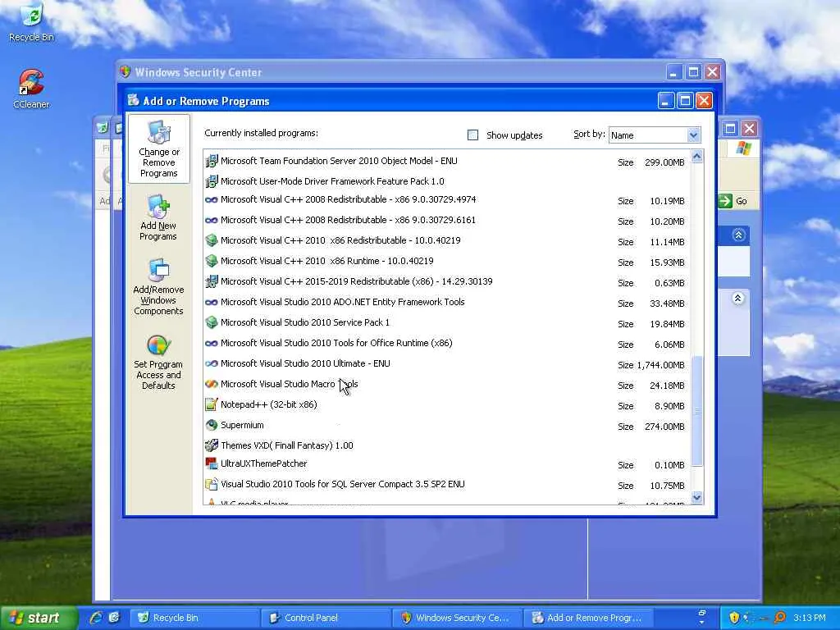
Task: Collapse the lower panel chevron in Control Panel window
Action: point(737,299)
